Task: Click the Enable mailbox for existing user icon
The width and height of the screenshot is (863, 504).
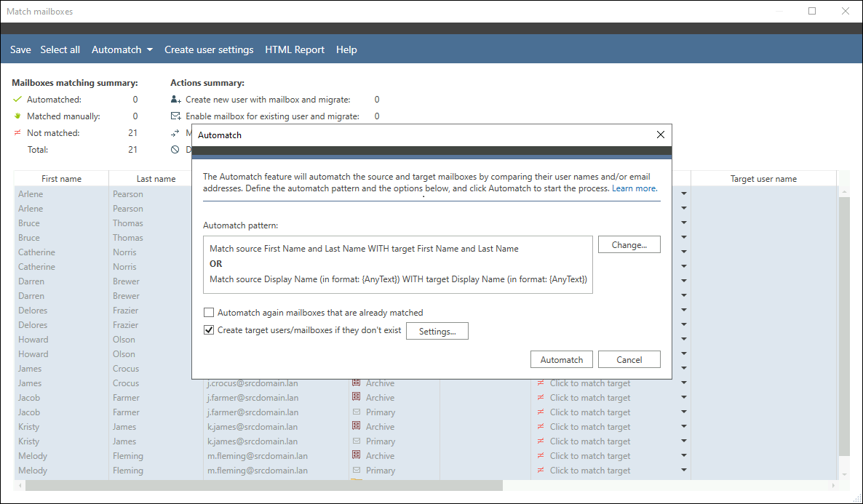Action: (175, 116)
